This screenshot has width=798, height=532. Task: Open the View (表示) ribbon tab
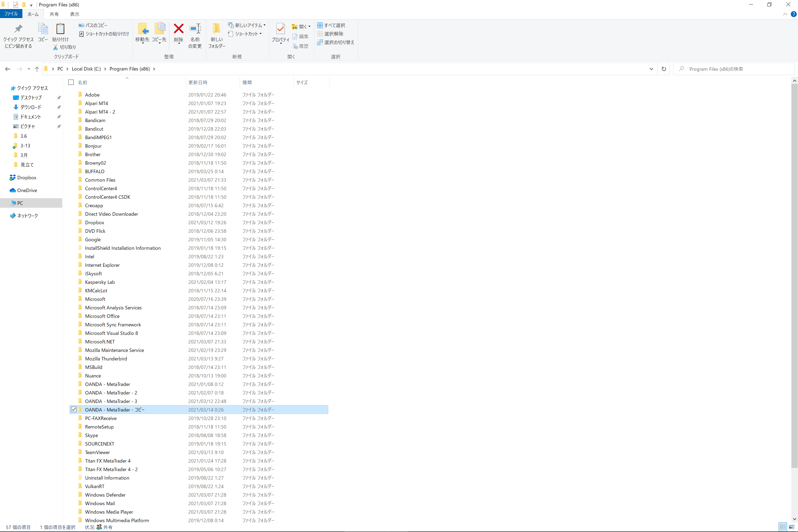point(75,14)
